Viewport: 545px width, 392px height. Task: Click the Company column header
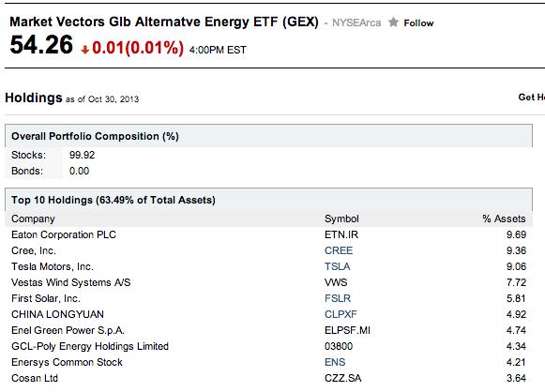[33, 219]
